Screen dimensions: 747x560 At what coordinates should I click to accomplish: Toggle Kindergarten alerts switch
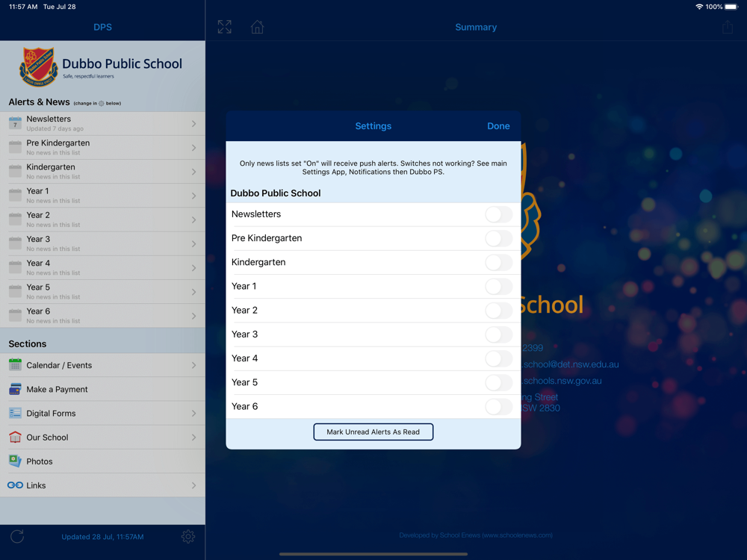click(x=499, y=262)
